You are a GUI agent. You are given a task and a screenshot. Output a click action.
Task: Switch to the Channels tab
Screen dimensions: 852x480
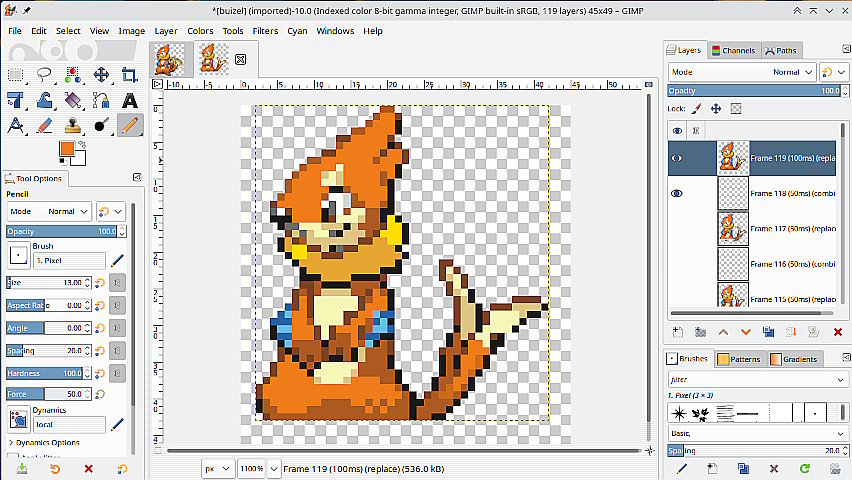point(733,50)
